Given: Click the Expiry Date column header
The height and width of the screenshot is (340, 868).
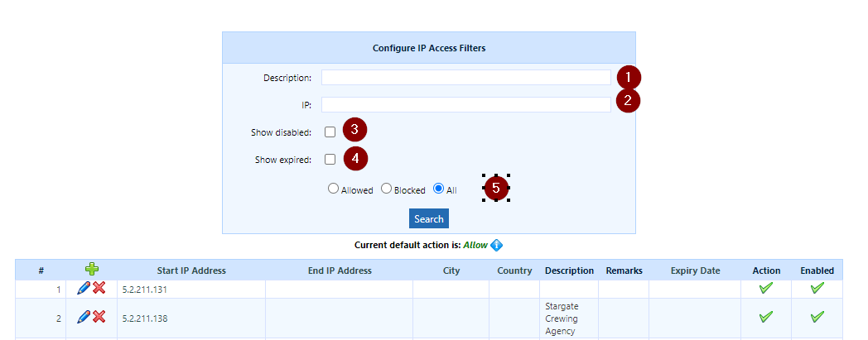Looking at the screenshot, I should (x=695, y=271).
